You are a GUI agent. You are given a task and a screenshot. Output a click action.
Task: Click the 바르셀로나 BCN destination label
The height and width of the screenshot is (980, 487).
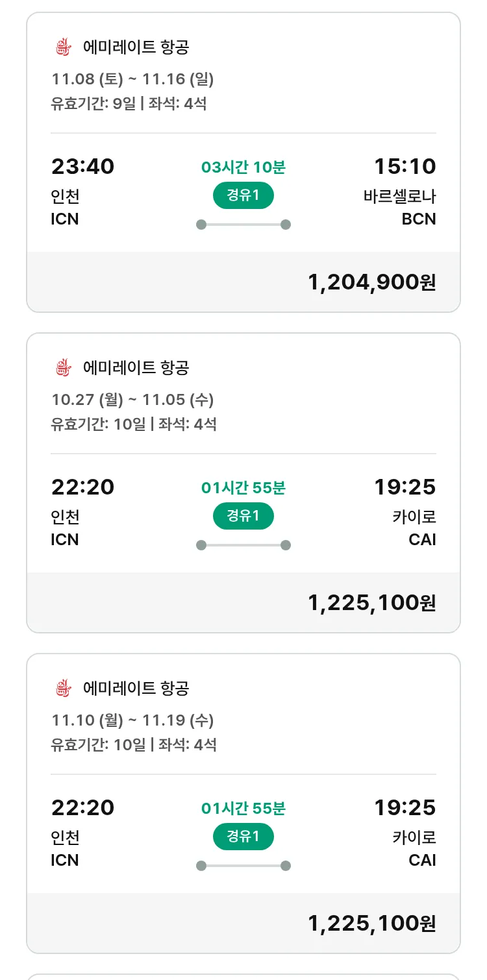coord(400,208)
